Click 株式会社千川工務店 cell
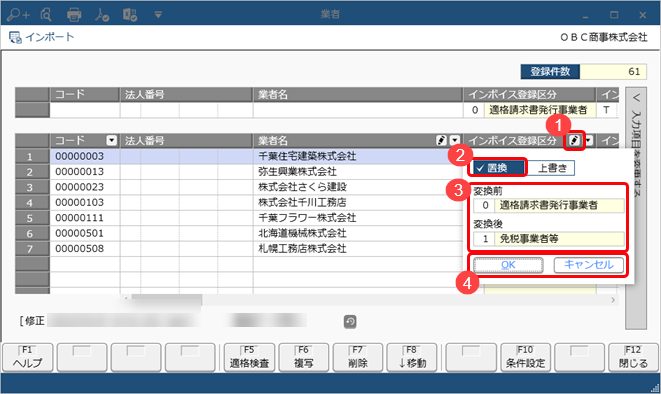Image resolution: width=661 pixels, height=394 pixels. tap(357, 203)
